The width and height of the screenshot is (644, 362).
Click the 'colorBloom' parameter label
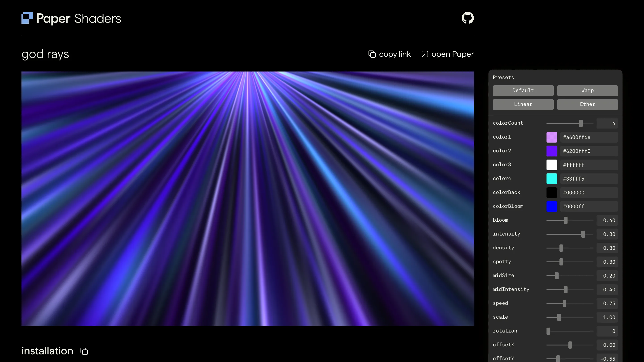508,206
